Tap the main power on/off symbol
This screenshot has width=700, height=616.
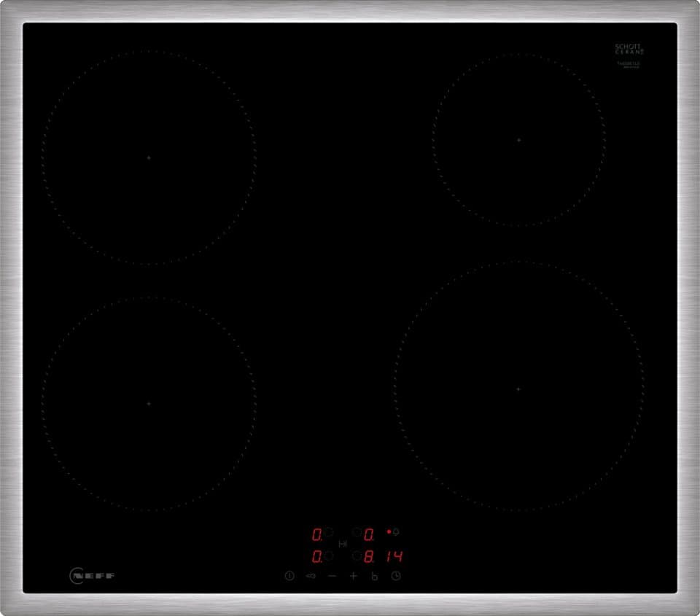click(x=289, y=576)
